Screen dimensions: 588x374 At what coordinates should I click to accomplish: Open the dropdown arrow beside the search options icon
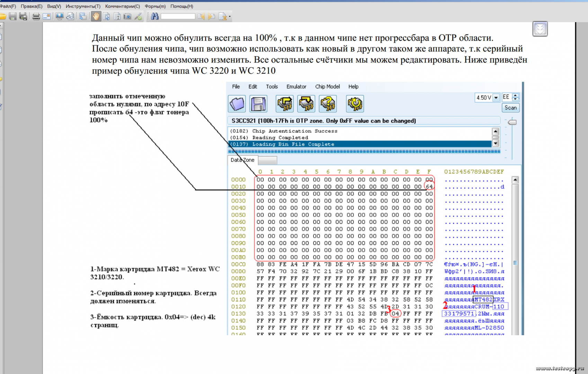pyautogui.click(x=230, y=17)
